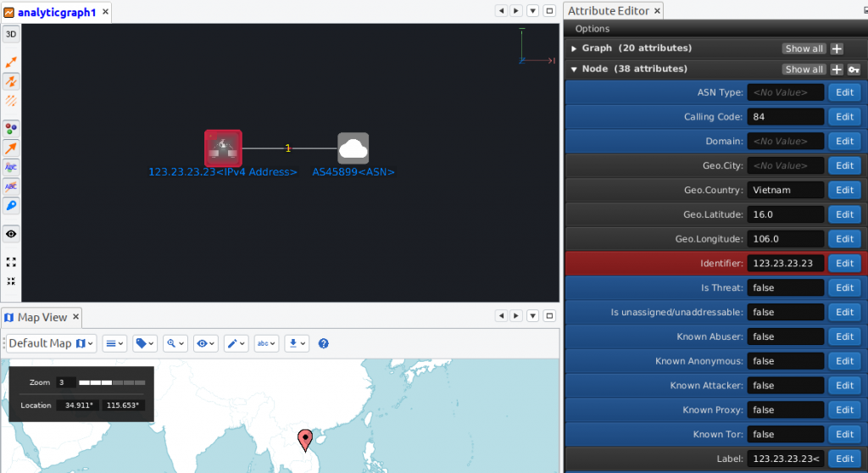Open the Options menu in Attribute Editor
868x473 pixels.
pos(592,29)
